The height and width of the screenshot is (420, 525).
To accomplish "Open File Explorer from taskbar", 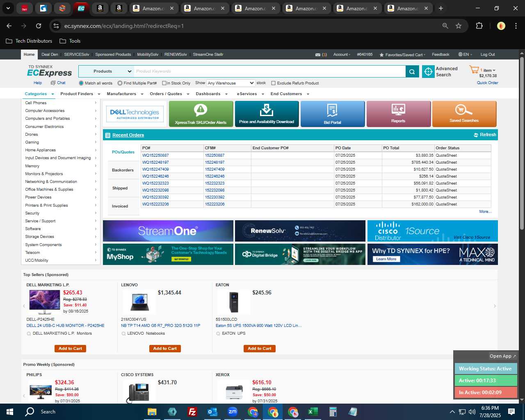I will pyautogui.click(x=152, y=412).
